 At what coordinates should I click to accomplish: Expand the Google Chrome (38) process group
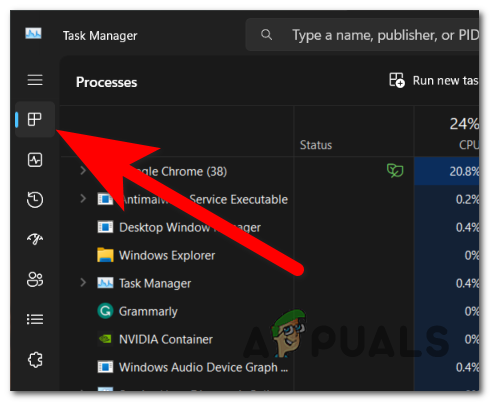pyautogui.click(x=83, y=171)
